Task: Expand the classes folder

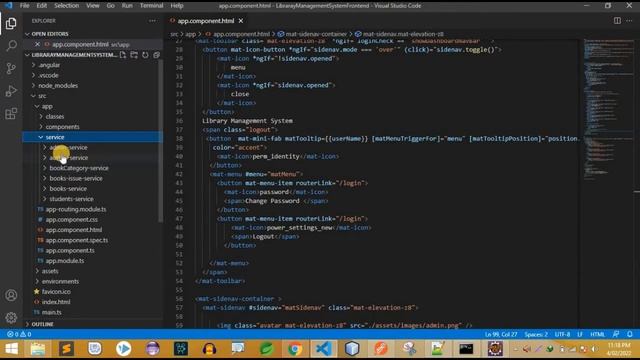Action: (55, 116)
